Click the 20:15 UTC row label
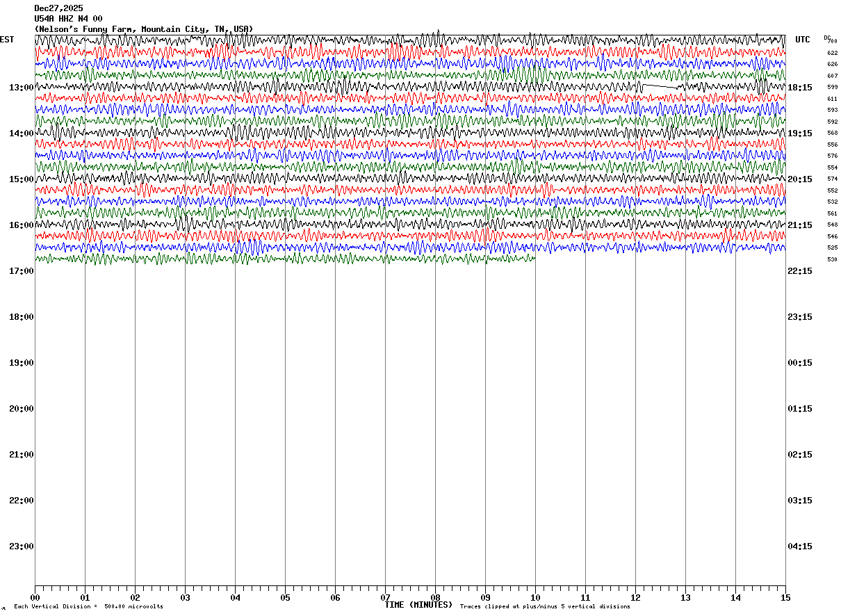Viewport: 841px width, 616px height. tap(800, 179)
